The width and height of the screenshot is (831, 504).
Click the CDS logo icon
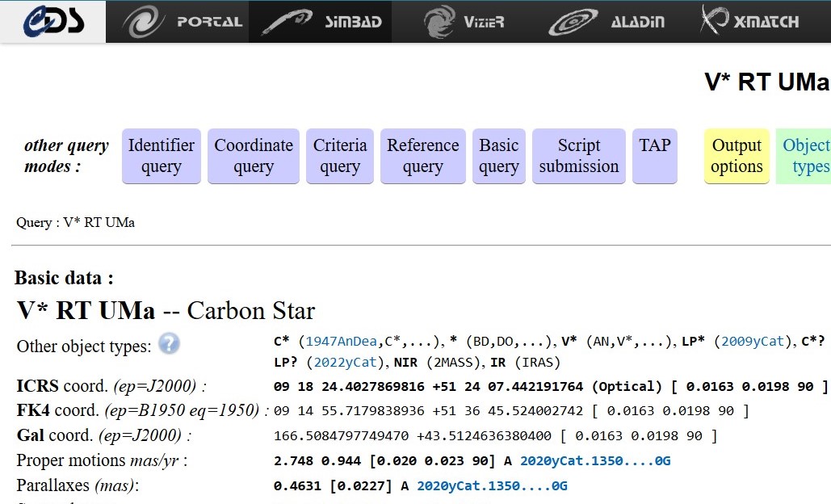coord(52,22)
